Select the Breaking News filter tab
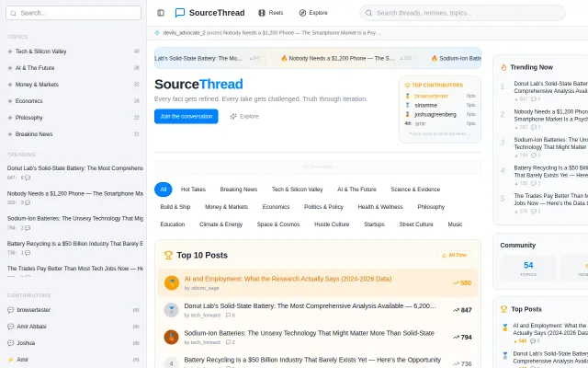Viewport: 588px width, 368px height. pyautogui.click(x=239, y=190)
